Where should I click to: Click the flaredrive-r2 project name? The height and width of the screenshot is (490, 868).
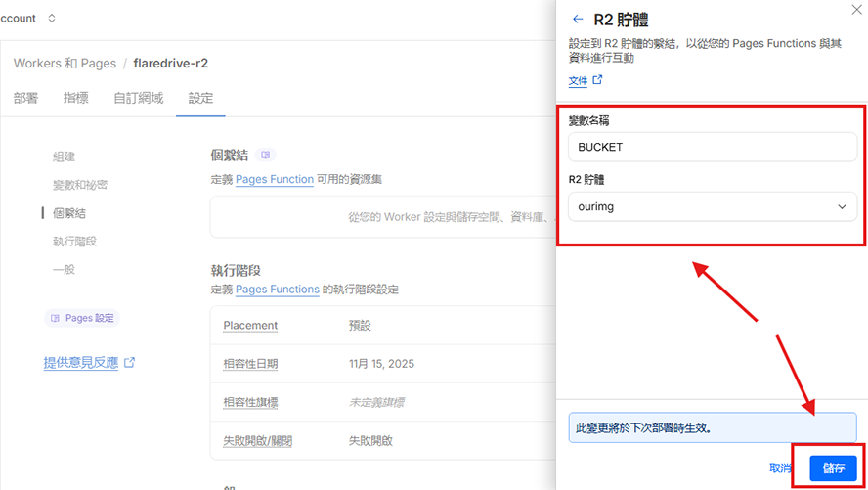pyautogui.click(x=170, y=64)
